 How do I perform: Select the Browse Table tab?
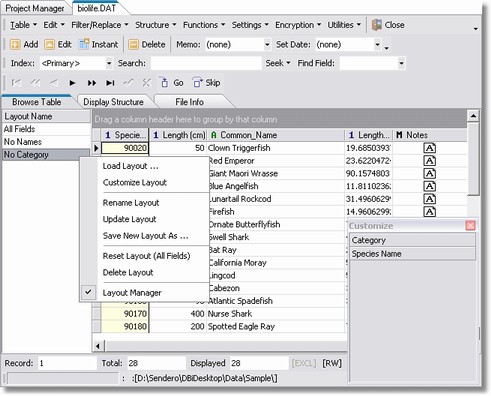pos(37,102)
